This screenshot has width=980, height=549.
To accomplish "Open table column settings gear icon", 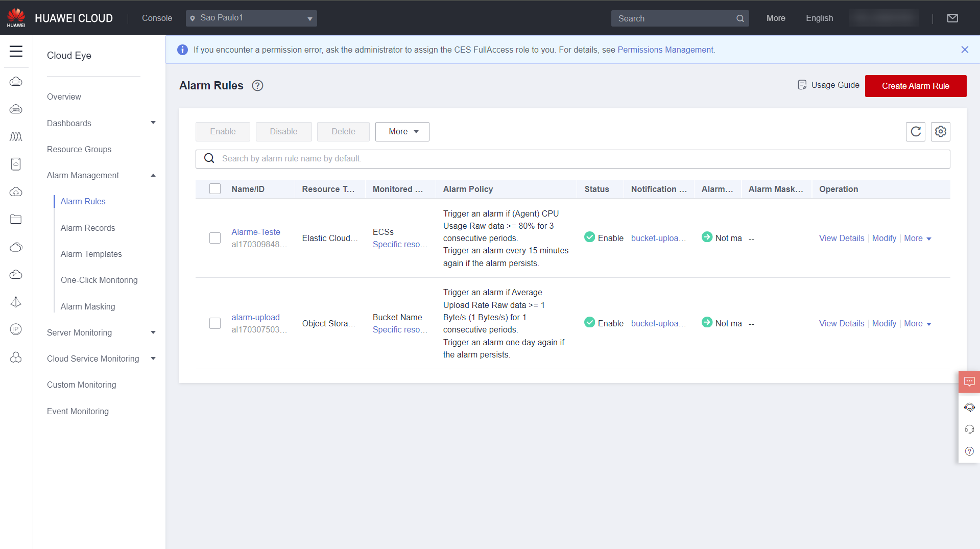I will click(940, 132).
